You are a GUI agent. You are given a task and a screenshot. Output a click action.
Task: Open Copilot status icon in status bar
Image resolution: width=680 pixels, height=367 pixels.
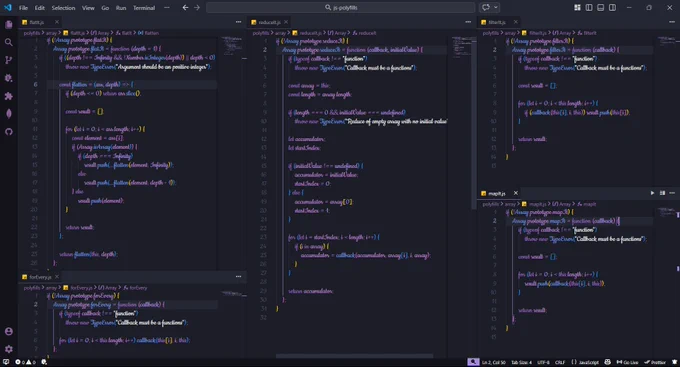point(608,362)
